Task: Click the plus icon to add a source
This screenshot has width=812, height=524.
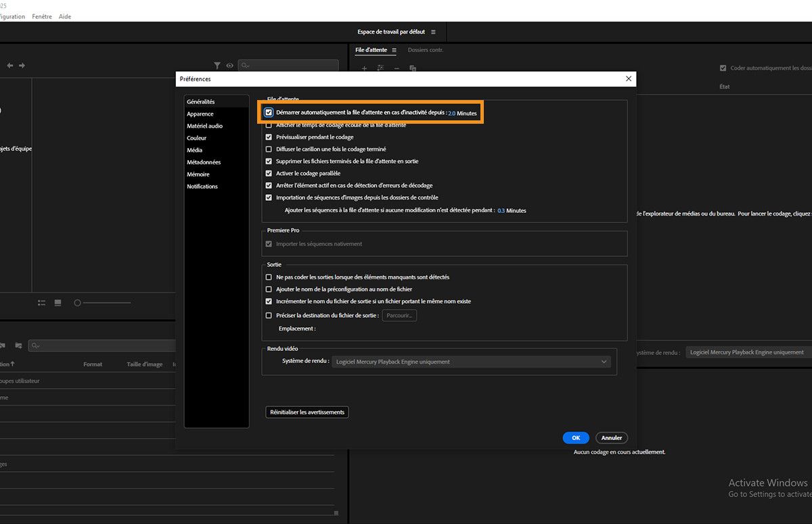Action: [x=364, y=68]
